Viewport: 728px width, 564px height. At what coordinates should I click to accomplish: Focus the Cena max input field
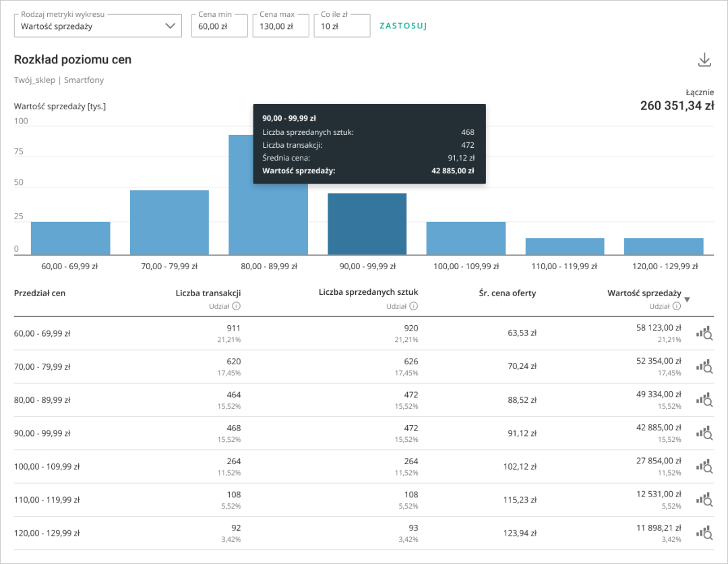tap(280, 26)
